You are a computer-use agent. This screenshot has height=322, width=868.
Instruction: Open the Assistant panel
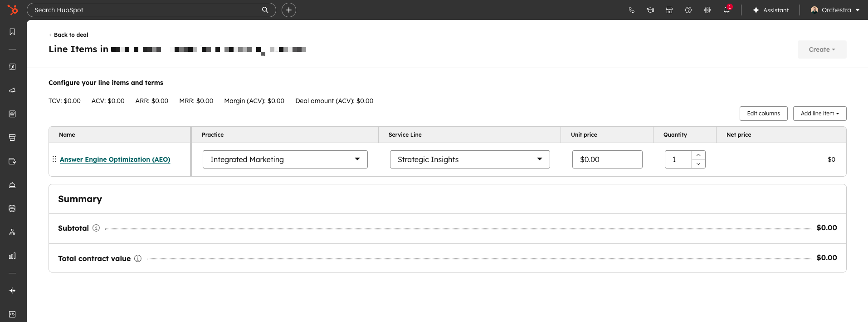pos(770,10)
